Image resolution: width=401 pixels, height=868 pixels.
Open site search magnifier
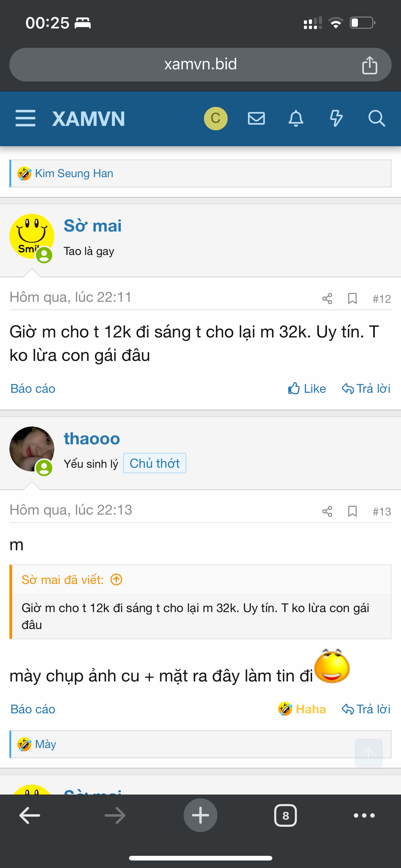[x=376, y=119]
